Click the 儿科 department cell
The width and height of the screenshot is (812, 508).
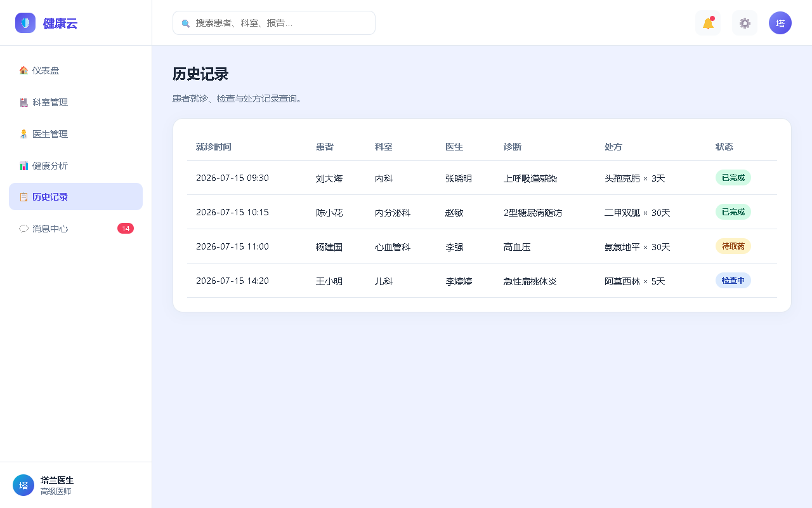384,281
